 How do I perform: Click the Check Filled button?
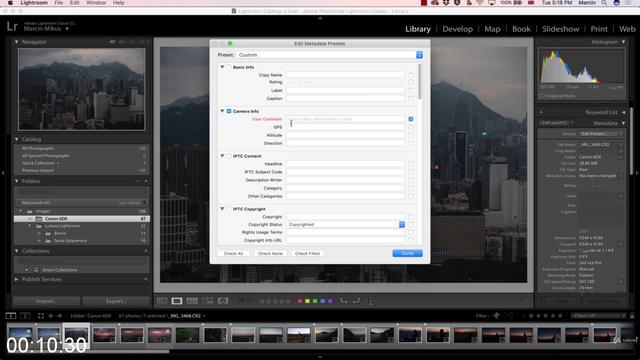pos(307,253)
